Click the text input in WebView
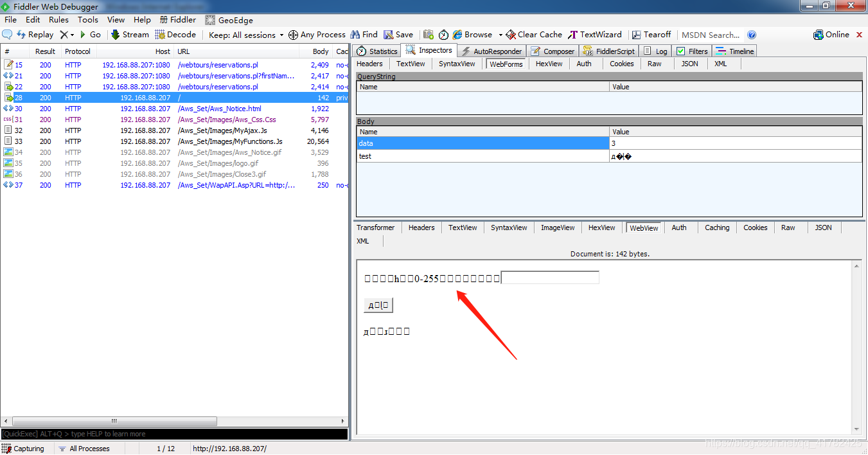 [550, 278]
